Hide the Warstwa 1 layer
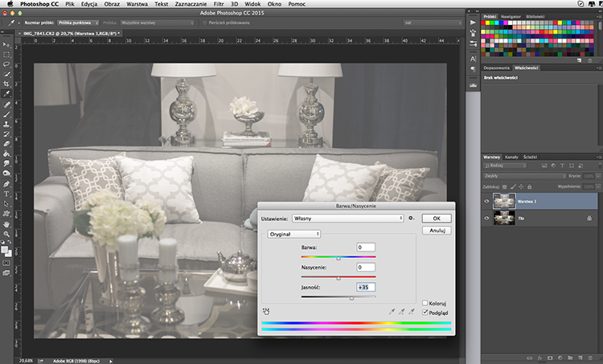 tap(486, 201)
